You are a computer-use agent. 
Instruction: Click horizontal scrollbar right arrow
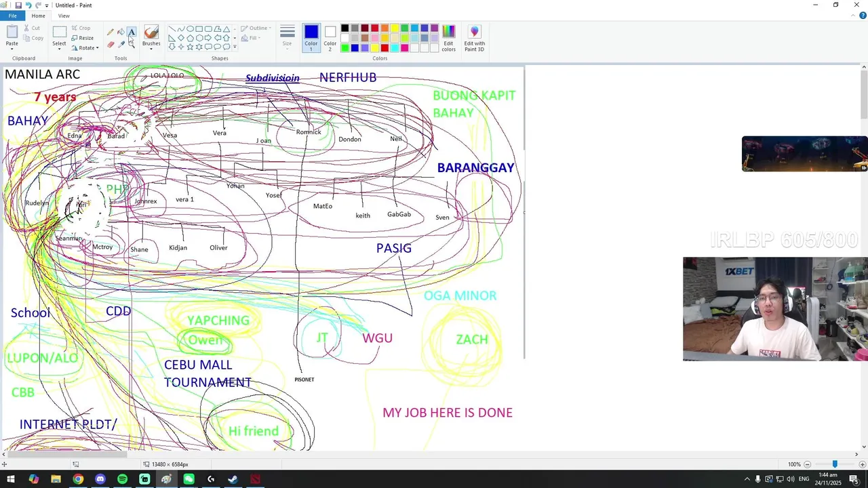pos(856,455)
